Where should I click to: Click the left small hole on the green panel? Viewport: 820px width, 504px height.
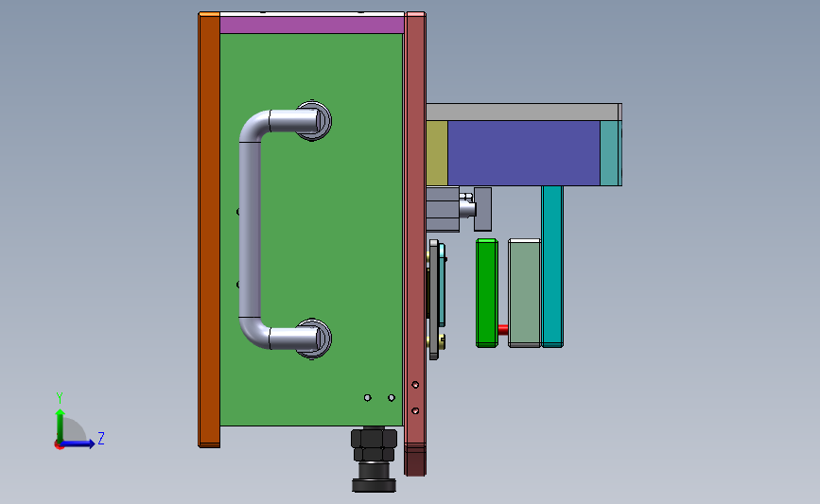pos(368,398)
